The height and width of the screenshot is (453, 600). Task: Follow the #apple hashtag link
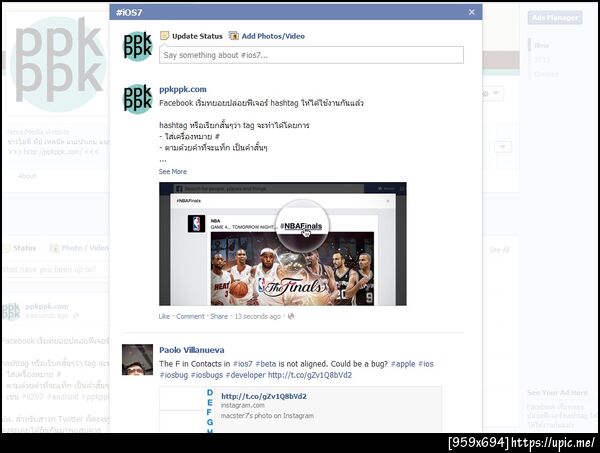pyautogui.click(x=403, y=364)
